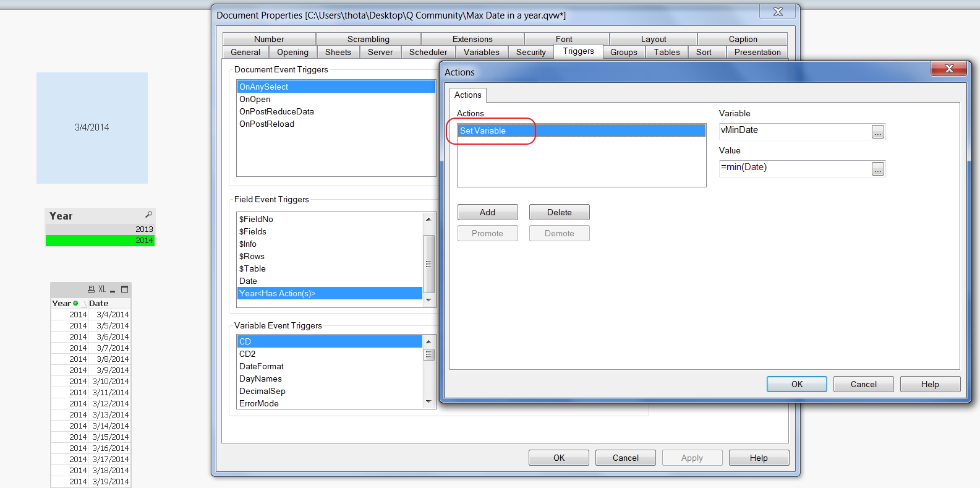Select the Opening tab

[292, 52]
